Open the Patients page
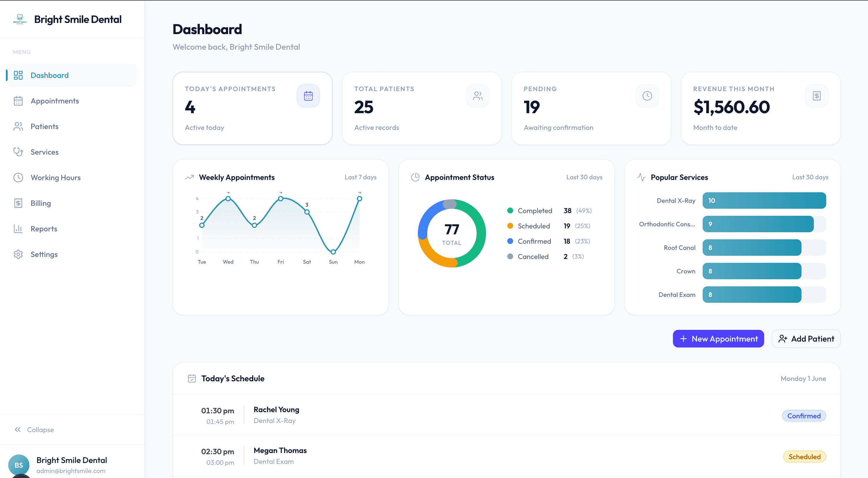Screen dimensions: 868x478 (x=71, y=126)
